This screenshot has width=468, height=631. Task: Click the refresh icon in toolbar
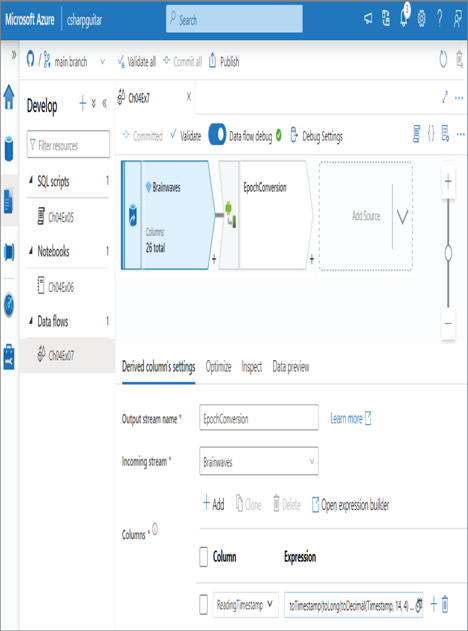tap(443, 60)
